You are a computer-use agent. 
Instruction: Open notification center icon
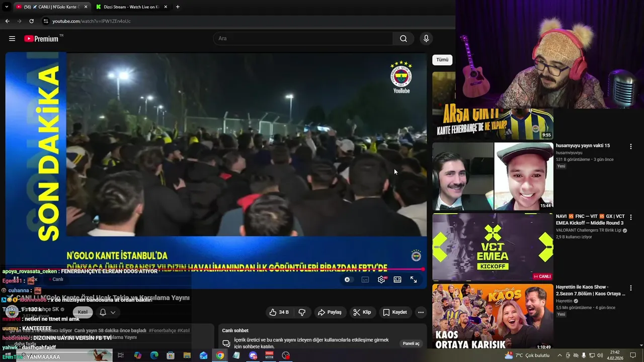coord(632,355)
